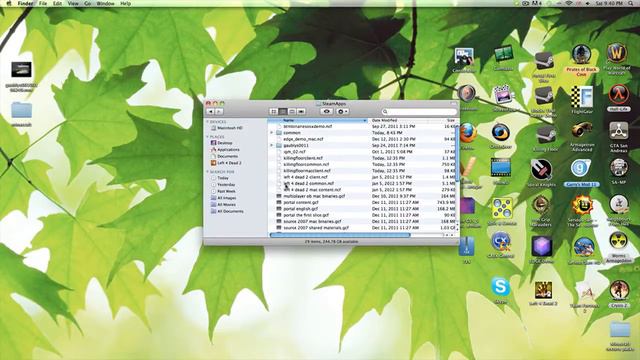Open Applications from the sidebar
Viewport: 640px width, 360px height.
[225, 149]
